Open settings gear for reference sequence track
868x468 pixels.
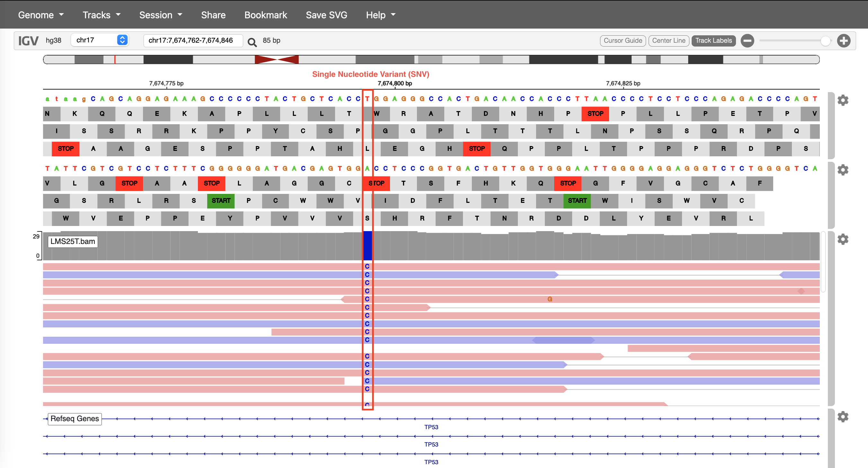click(842, 100)
